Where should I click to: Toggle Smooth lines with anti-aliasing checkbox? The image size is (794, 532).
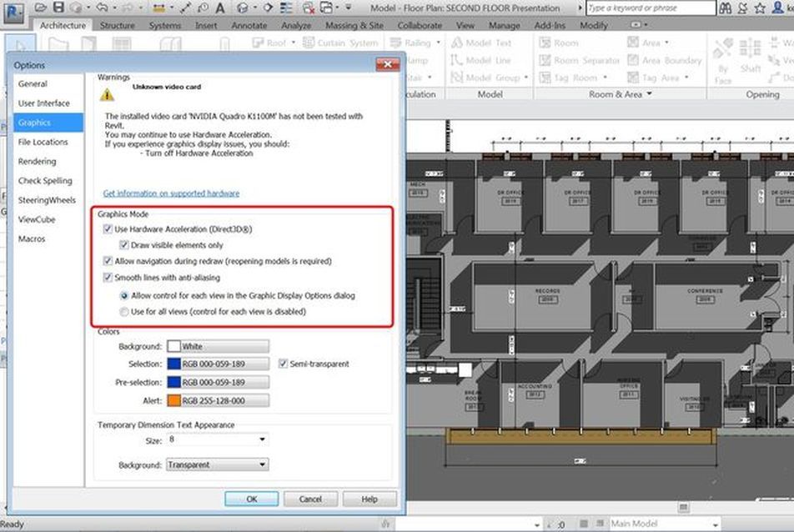(108, 278)
